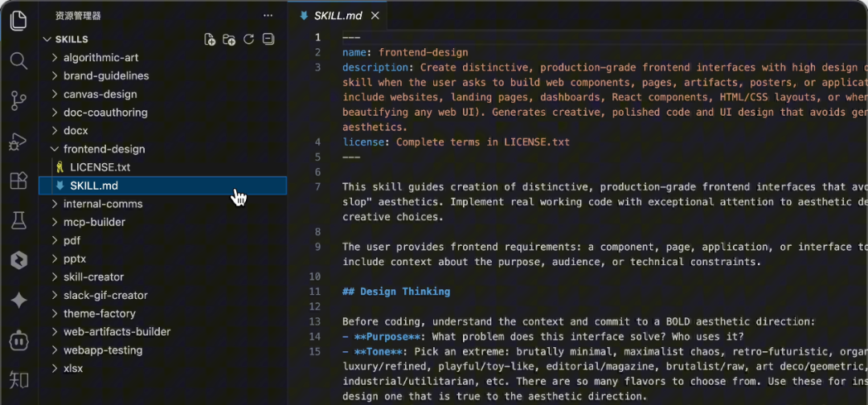
Task: Open the Search view icon
Action: pyautogui.click(x=18, y=61)
